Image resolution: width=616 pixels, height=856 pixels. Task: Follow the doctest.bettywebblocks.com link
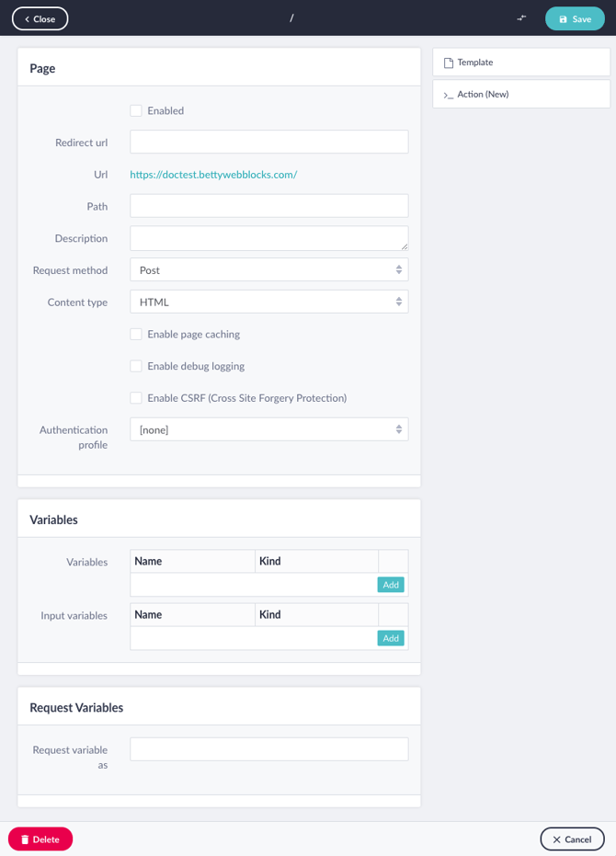point(213,175)
